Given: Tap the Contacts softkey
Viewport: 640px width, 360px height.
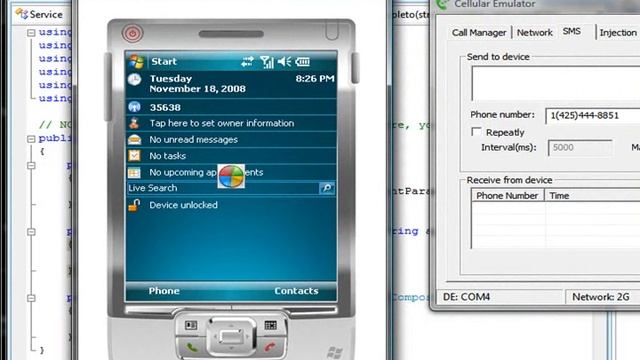Looking at the screenshot, I should 296,291.
